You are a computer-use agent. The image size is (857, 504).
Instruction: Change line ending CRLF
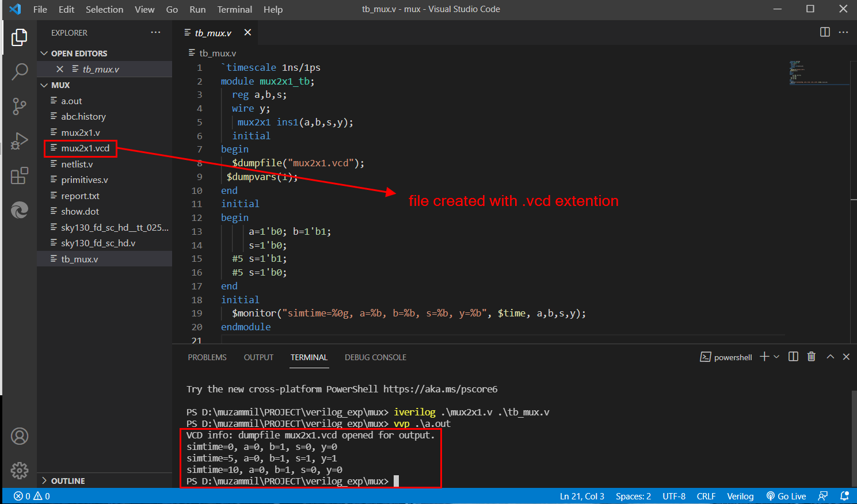click(706, 496)
